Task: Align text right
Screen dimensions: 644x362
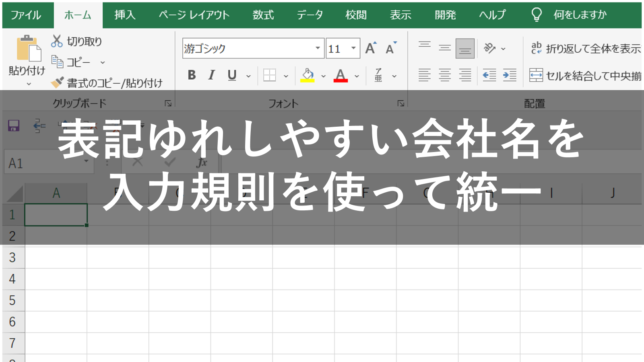Action: coord(465,75)
